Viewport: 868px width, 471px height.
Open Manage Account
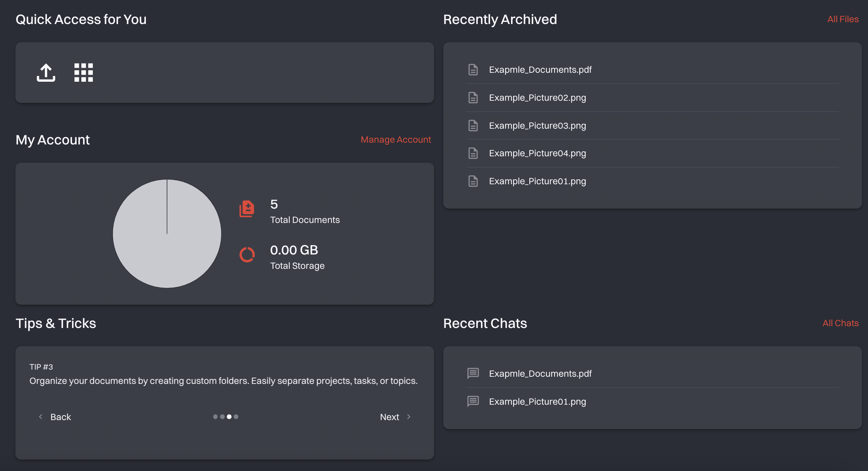point(396,139)
